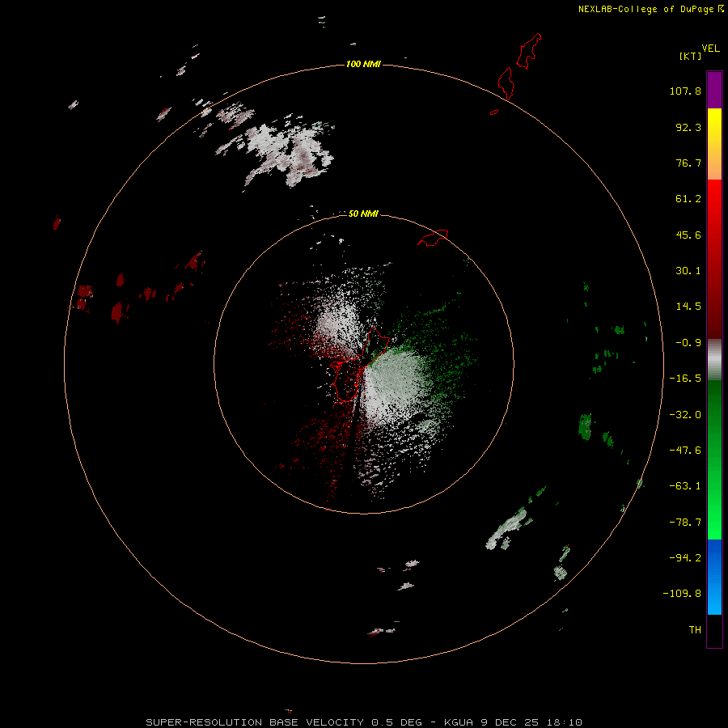Click the blue segment of color bar
Screen dimensions: 728x728
(x=714, y=577)
